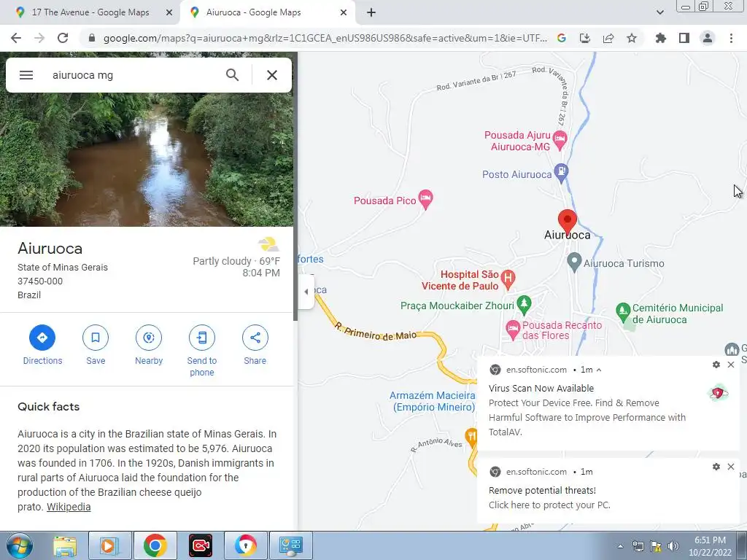Open the Chrome extensions puzzle icon
The image size is (747, 560).
pyautogui.click(x=661, y=38)
